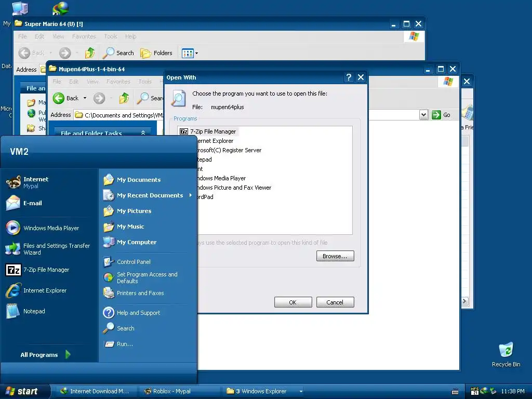Expand the All Programs list

45,355
